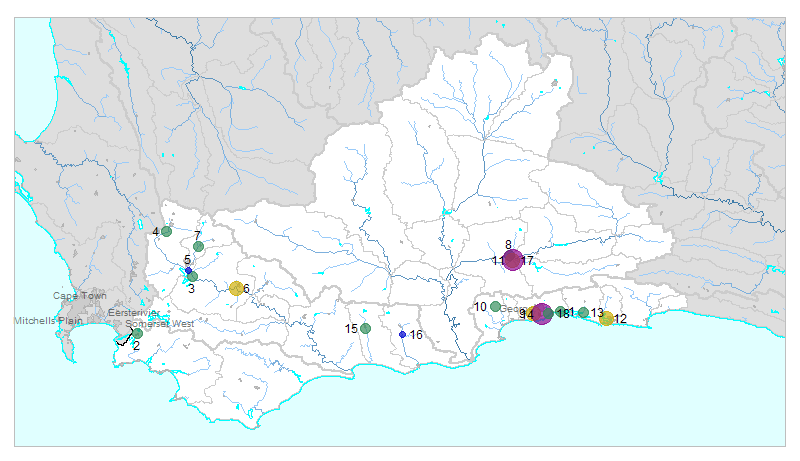800x461 pixels.
Task: Click the green marker labeled 15
Action: 365,328
